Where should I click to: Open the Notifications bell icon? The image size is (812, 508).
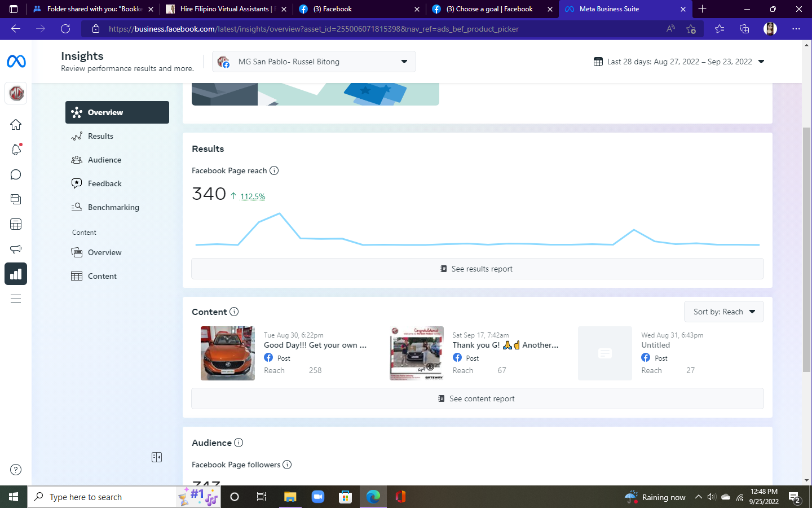coord(16,150)
